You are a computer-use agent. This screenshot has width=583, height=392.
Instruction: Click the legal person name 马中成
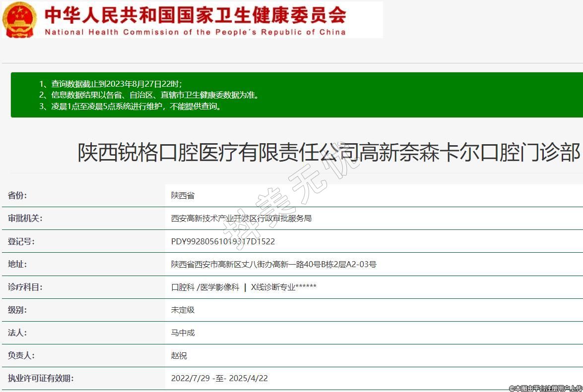[x=183, y=333]
